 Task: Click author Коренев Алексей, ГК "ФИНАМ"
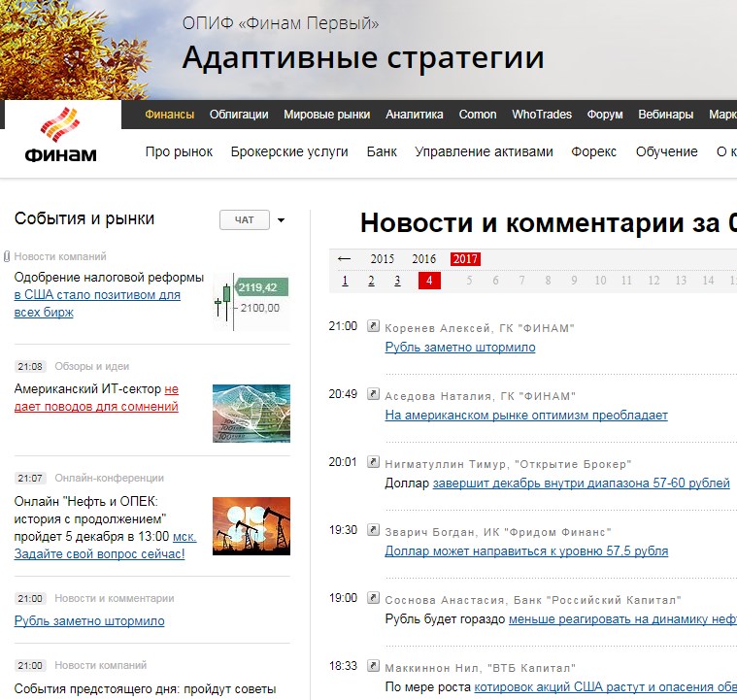[480, 328]
